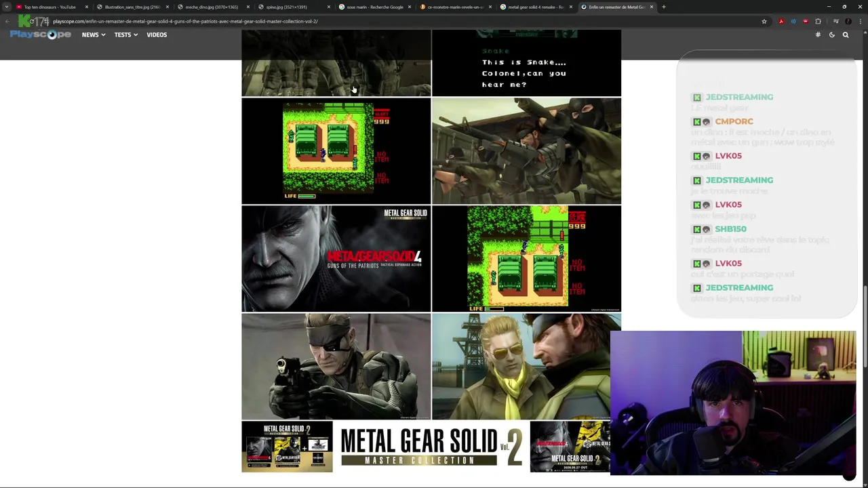This screenshot has height=488, width=868.
Task: Open the browser media controls icon
Action: (x=835, y=21)
